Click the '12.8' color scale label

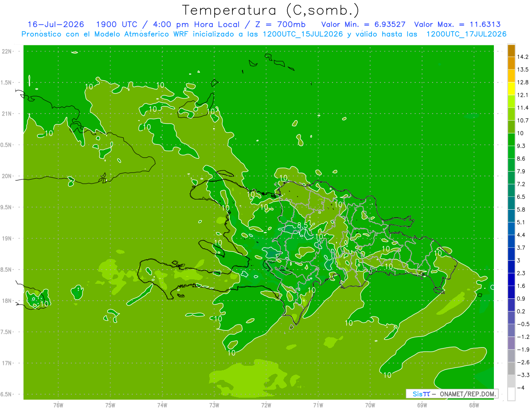point(523,82)
